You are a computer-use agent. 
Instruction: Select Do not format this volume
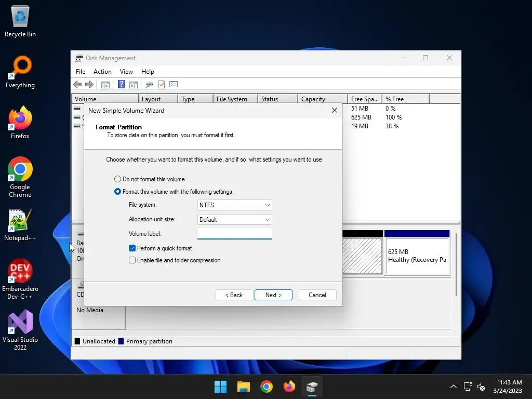pyautogui.click(x=150, y=179)
